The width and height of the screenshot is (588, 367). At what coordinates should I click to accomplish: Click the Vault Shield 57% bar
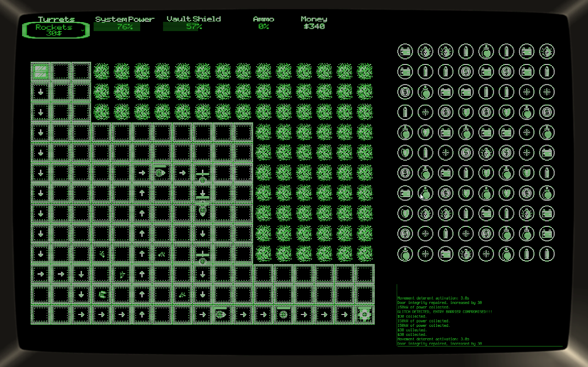click(194, 27)
